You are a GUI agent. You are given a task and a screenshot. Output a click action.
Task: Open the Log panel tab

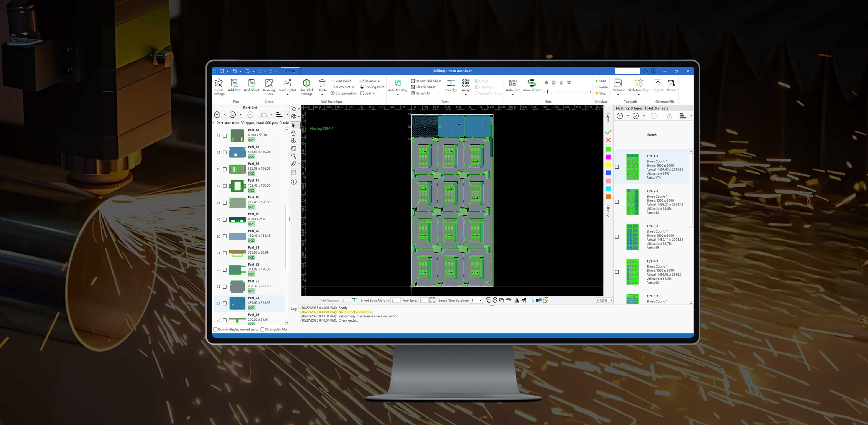coord(293,308)
